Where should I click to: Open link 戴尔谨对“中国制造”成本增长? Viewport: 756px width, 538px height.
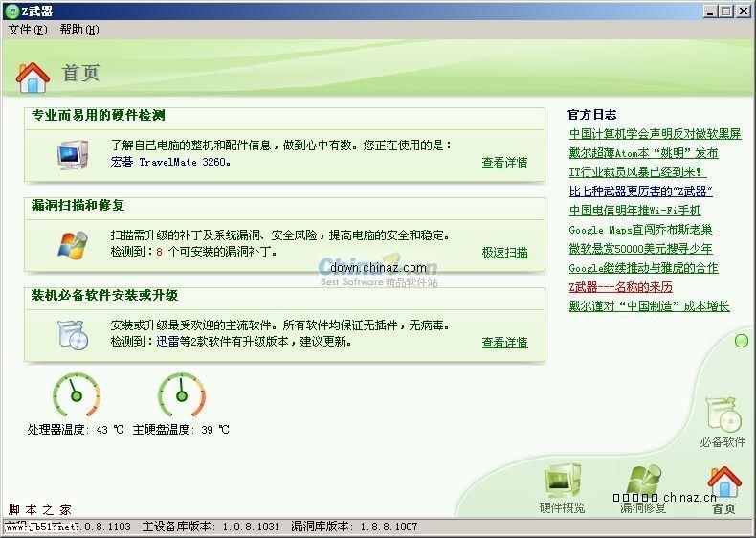point(649,306)
